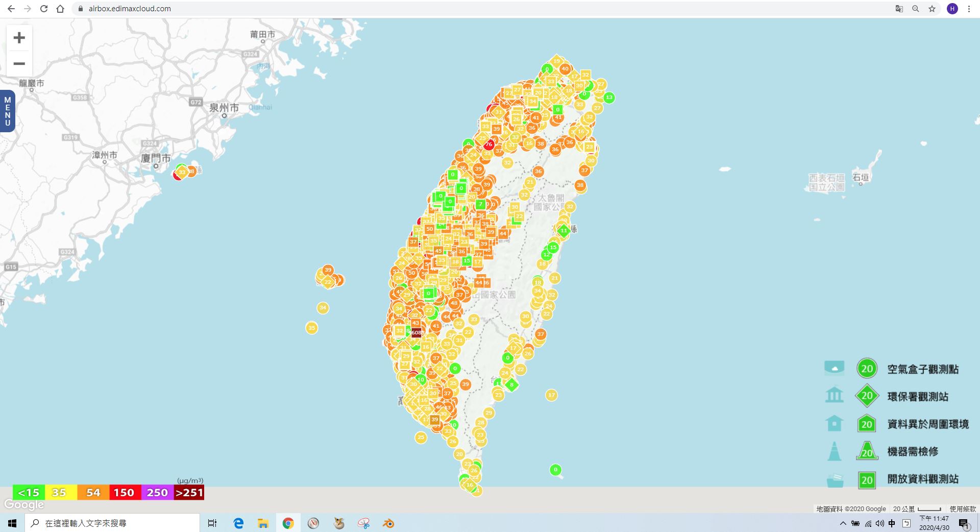
Task: Open the blue MENU side tab
Action: (8, 111)
